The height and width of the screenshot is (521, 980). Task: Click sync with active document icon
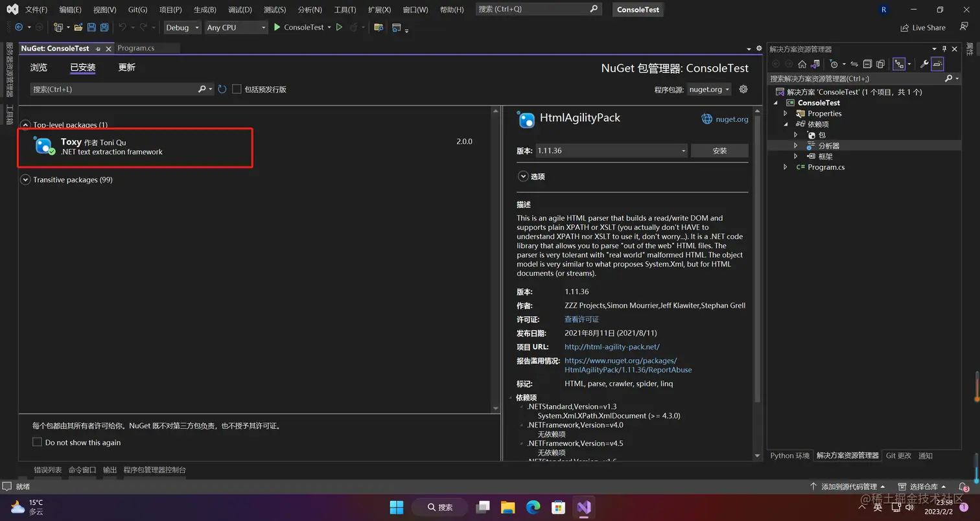click(854, 64)
